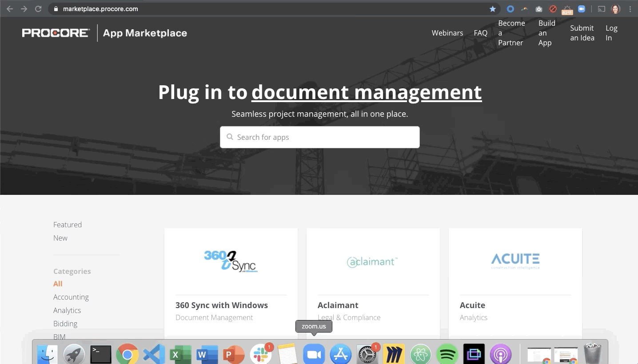638x364 pixels.
Task: Open Slack from the dock
Action: pos(260,354)
